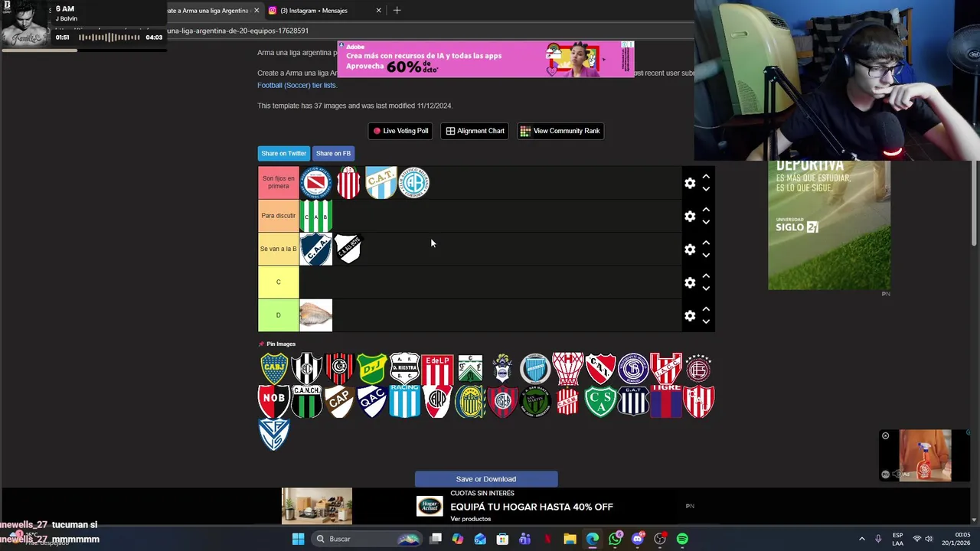980x551 pixels.
Task: Move 'Se van a la B' row down
Action: point(706,256)
